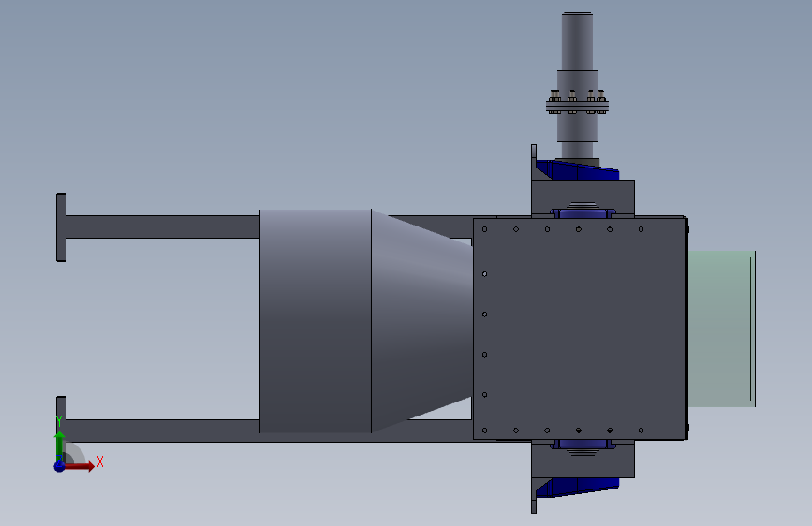Select the large cylindrical drum body

316,321
